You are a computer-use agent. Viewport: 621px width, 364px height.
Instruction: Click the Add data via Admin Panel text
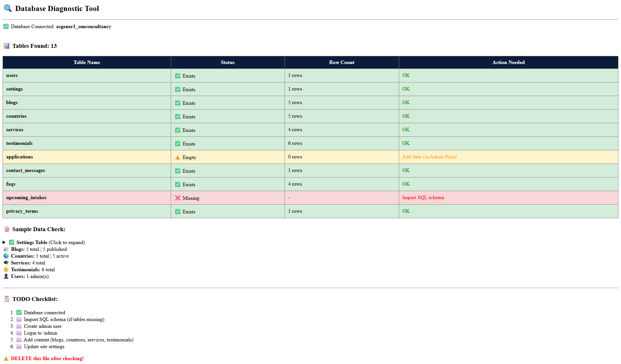pyautogui.click(x=429, y=157)
